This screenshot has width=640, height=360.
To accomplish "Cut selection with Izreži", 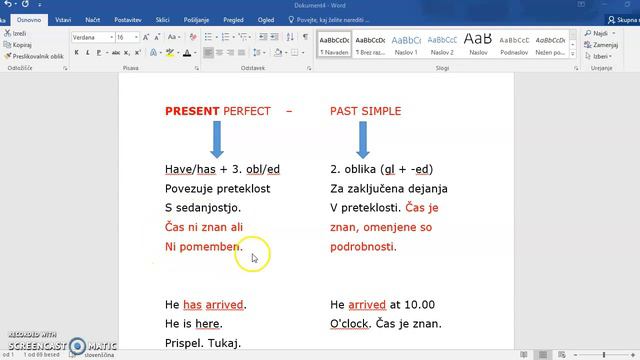I will (15, 33).
